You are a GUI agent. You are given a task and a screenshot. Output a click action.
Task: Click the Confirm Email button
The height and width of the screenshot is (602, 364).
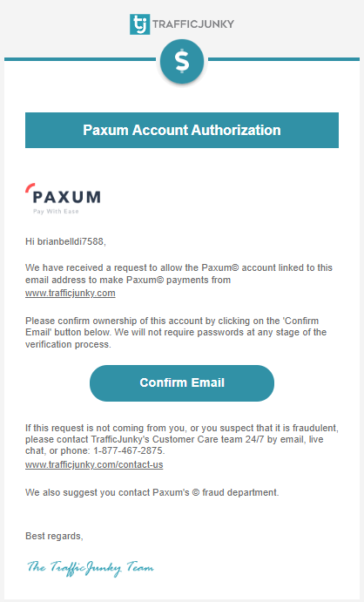point(182,383)
